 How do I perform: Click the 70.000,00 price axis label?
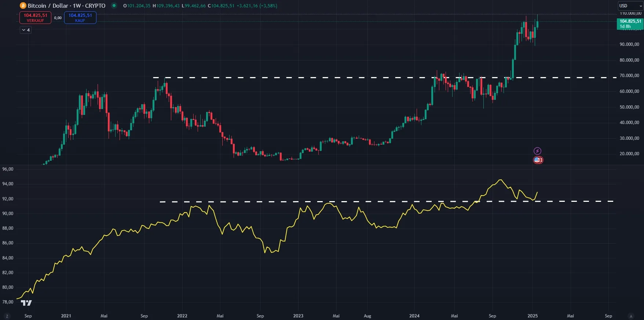(x=629, y=76)
